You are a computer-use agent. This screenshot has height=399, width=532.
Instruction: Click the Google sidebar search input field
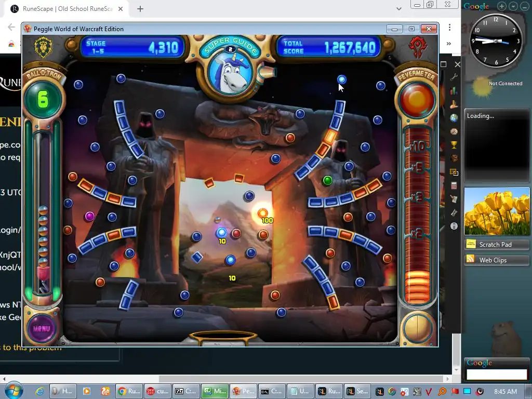tap(497, 374)
